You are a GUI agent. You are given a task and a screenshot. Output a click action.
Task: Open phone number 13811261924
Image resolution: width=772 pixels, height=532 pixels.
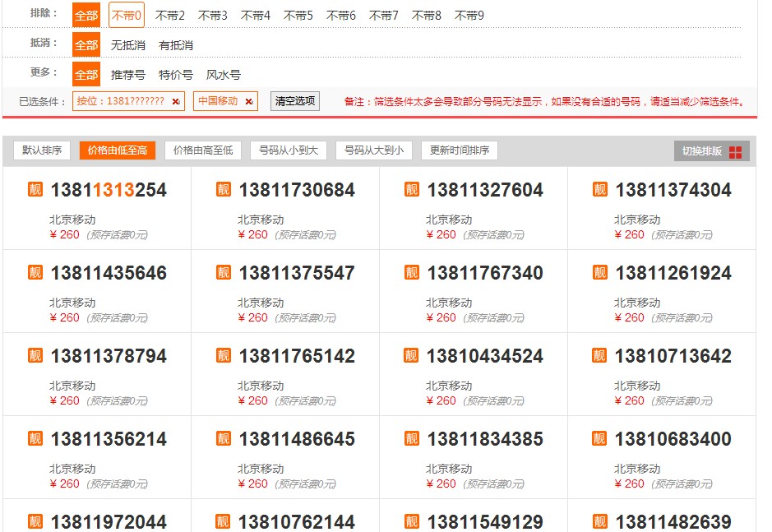(673, 272)
